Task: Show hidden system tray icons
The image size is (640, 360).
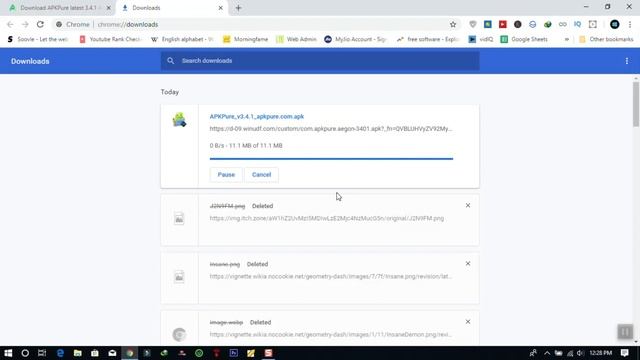Action: point(547,353)
